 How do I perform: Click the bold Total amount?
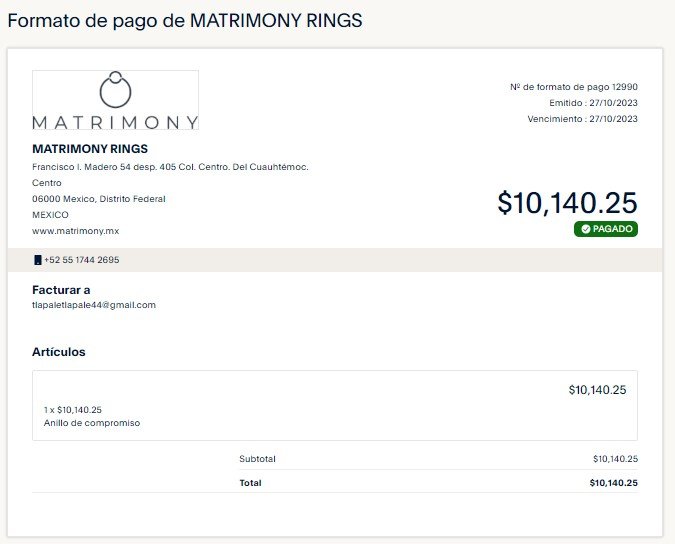[x=613, y=483]
